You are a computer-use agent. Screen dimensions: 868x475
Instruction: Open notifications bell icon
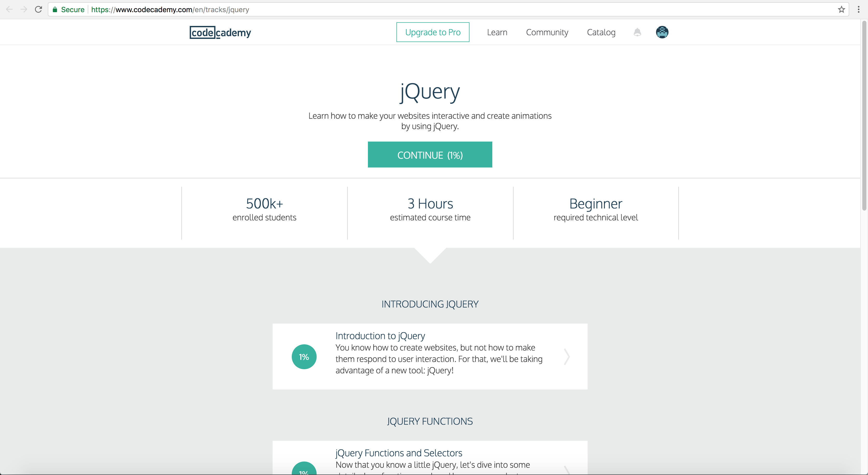[637, 32]
